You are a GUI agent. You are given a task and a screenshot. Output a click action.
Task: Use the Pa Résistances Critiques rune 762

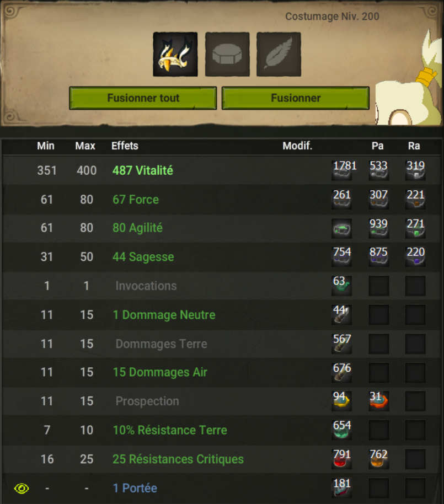tap(379, 459)
